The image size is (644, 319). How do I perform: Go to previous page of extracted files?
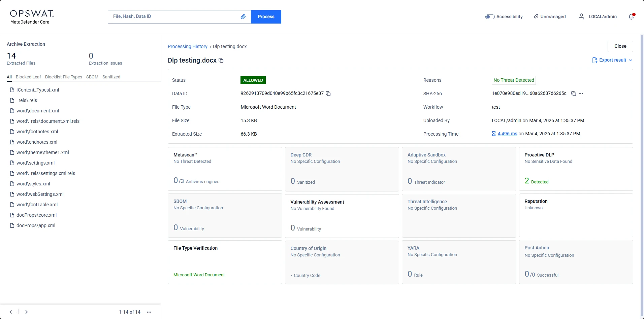click(x=11, y=312)
